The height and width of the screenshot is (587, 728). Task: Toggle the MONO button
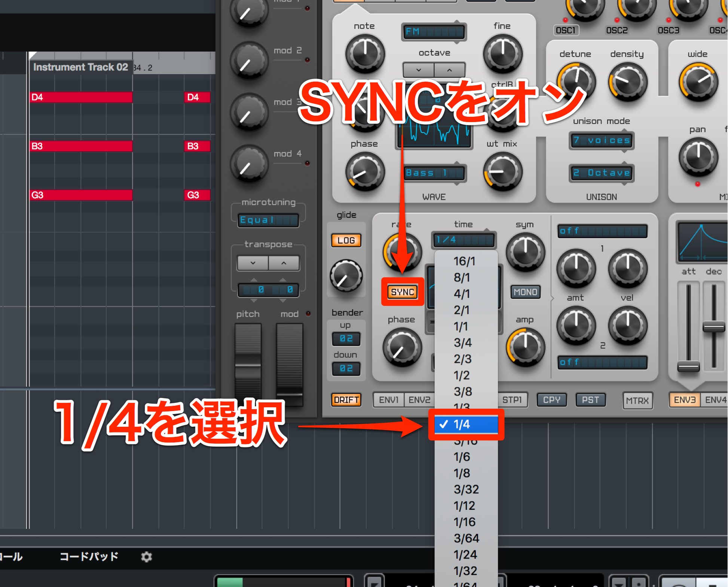[525, 292]
